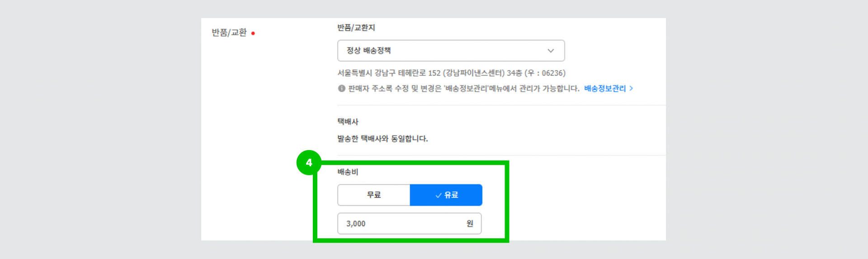This screenshot has width=868, height=259.
Task: Click the 판매자 주소록 수정 notice text
Action: pyautogui.click(x=463, y=89)
